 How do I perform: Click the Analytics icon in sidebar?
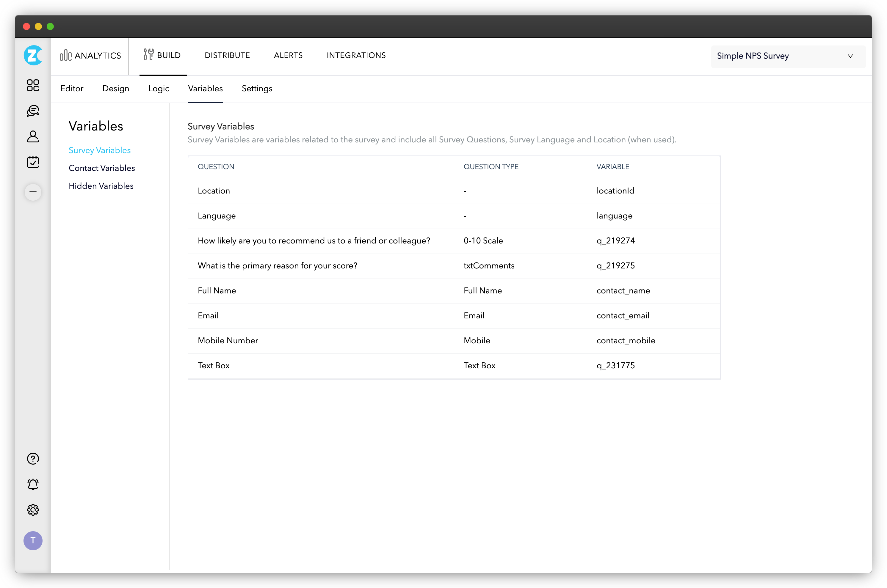pos(65,55)
